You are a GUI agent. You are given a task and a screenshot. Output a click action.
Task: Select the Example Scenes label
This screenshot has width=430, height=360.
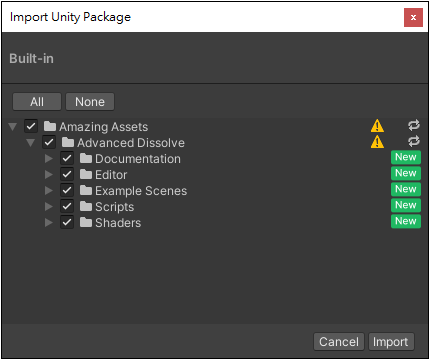(x=141, y=191)
